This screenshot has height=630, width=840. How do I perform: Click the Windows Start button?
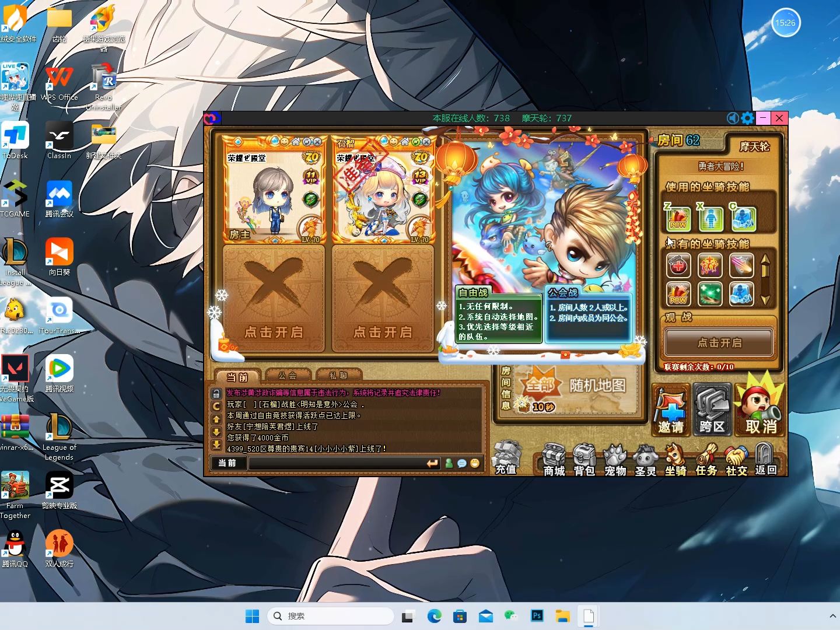coord(252,616)
